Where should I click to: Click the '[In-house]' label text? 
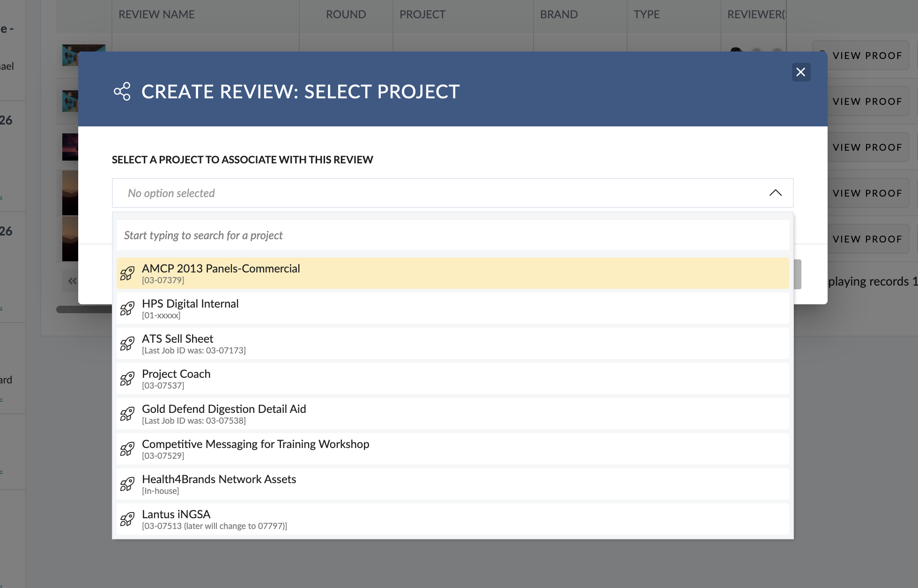tap(161, 491)
